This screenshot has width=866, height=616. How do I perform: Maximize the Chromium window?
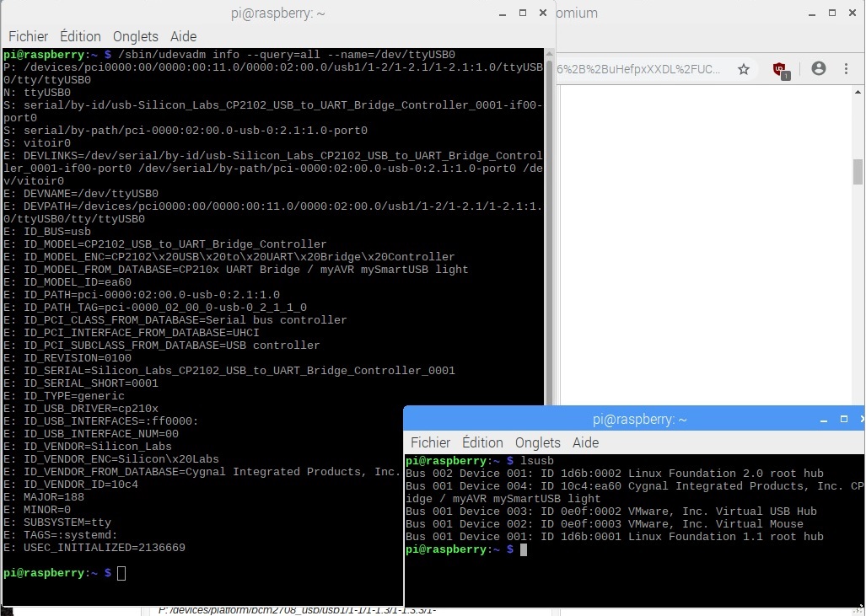coord(832,13)
